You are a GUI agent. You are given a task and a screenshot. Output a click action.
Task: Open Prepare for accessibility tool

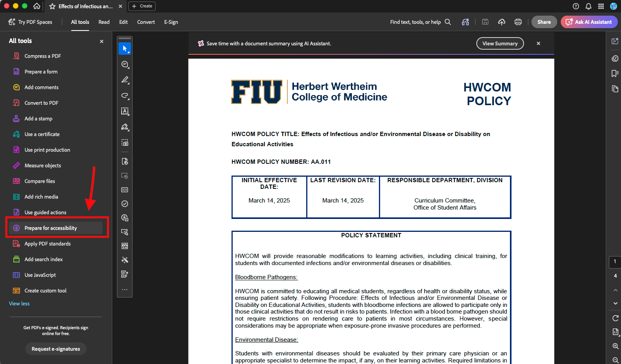[56, 228]
